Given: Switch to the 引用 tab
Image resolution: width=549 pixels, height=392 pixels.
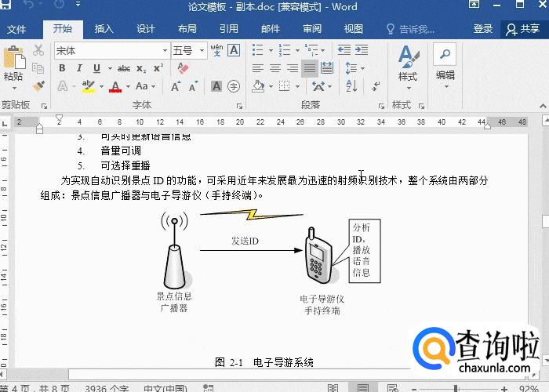Looking at the screenshot, I should 229,29.
